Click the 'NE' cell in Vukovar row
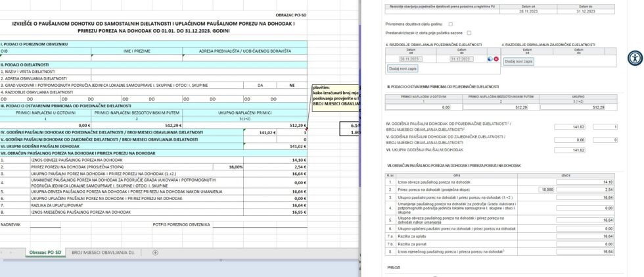 click(291, 85)
